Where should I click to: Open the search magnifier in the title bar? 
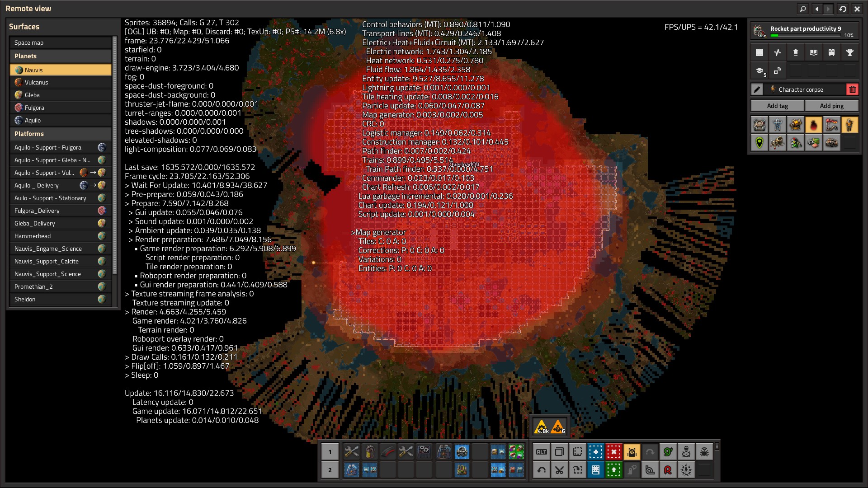(803, 9)
